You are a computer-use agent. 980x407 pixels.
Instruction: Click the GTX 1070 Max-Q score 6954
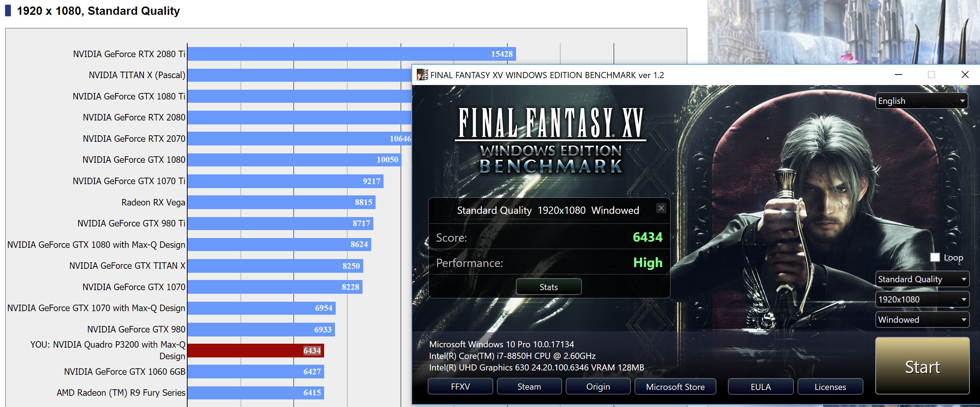pyautogui.click(x=324, y=308)
